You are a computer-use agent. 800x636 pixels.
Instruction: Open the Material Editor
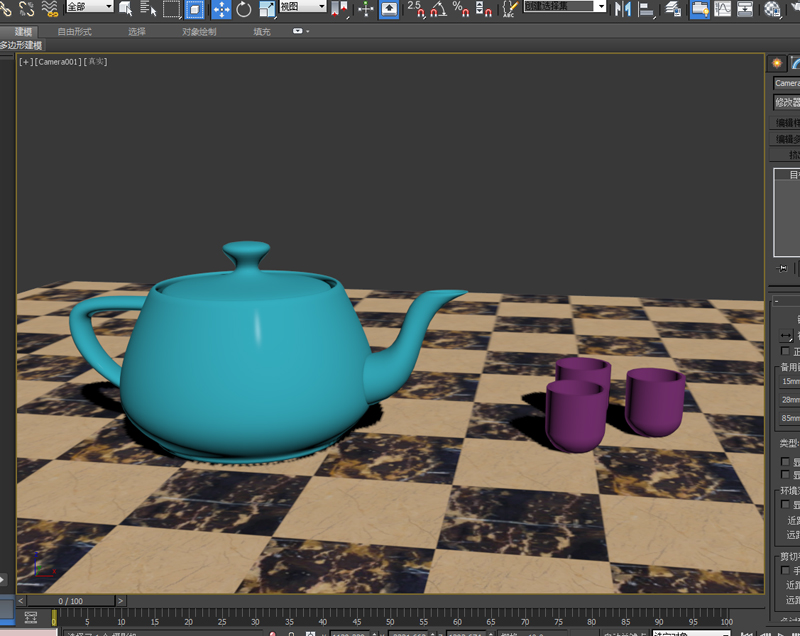pos(773,9)
